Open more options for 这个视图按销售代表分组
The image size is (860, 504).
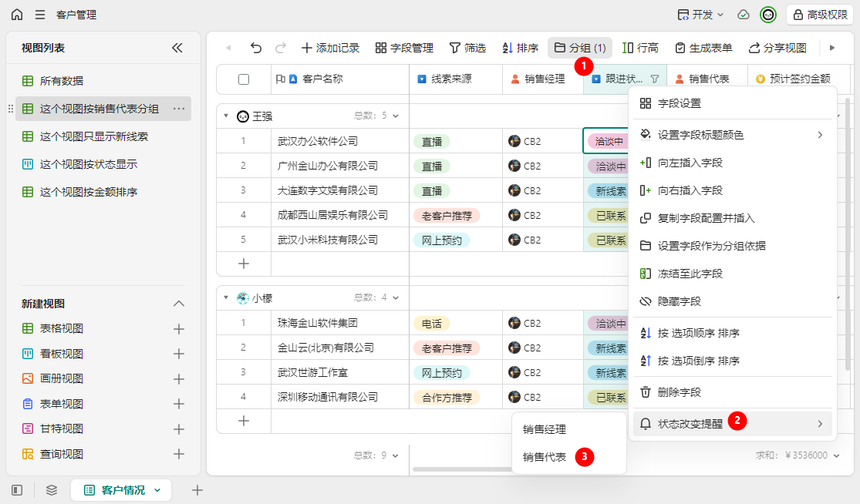pyautogui.click(x=179, y=109)
